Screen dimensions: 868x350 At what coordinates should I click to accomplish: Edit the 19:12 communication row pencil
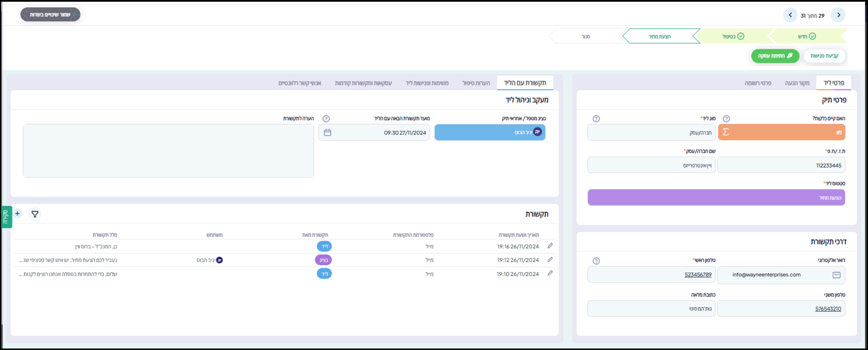(550, 260)
